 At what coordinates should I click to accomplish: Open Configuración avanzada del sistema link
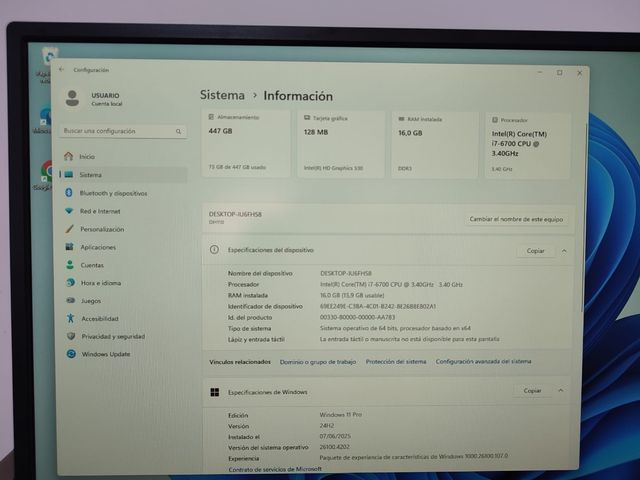(483, 361)
